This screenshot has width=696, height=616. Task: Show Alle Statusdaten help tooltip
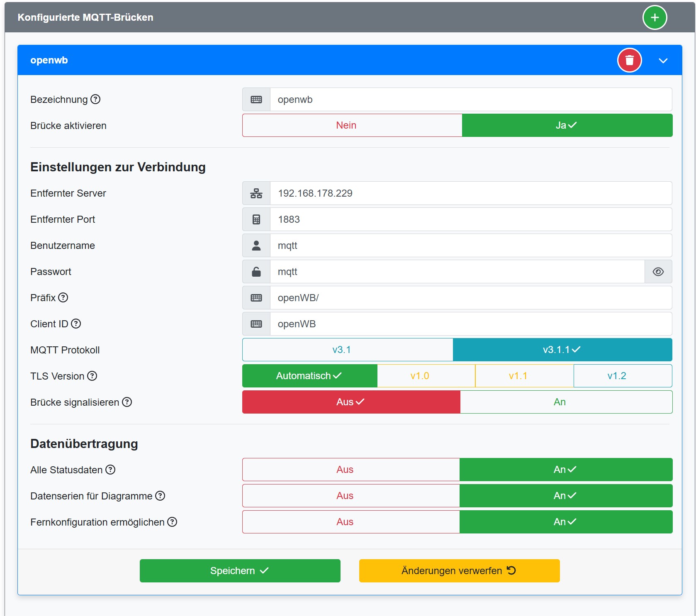(110, 470)
